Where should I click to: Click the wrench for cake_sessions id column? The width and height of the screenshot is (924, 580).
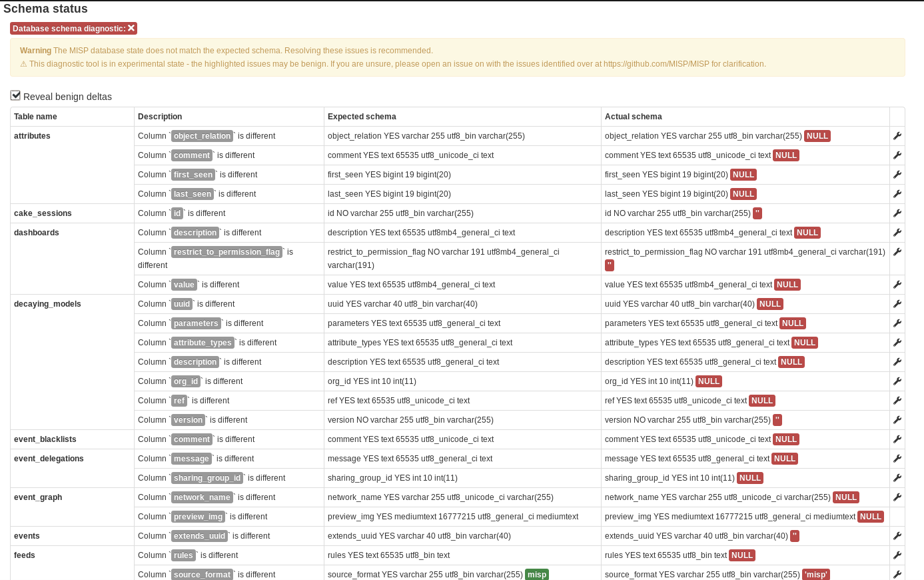click(897, 213)
